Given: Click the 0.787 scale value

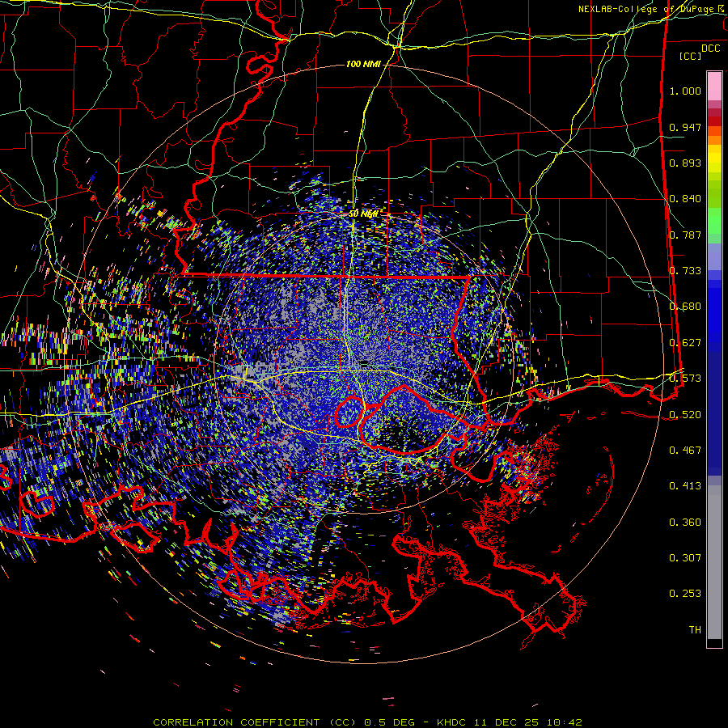Looking at the screenshot, I should [685, 235].
